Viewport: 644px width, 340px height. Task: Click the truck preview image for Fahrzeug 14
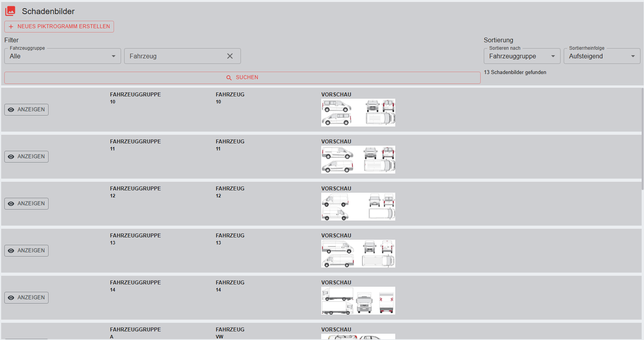pyautogui.click(x=358, y=300)
